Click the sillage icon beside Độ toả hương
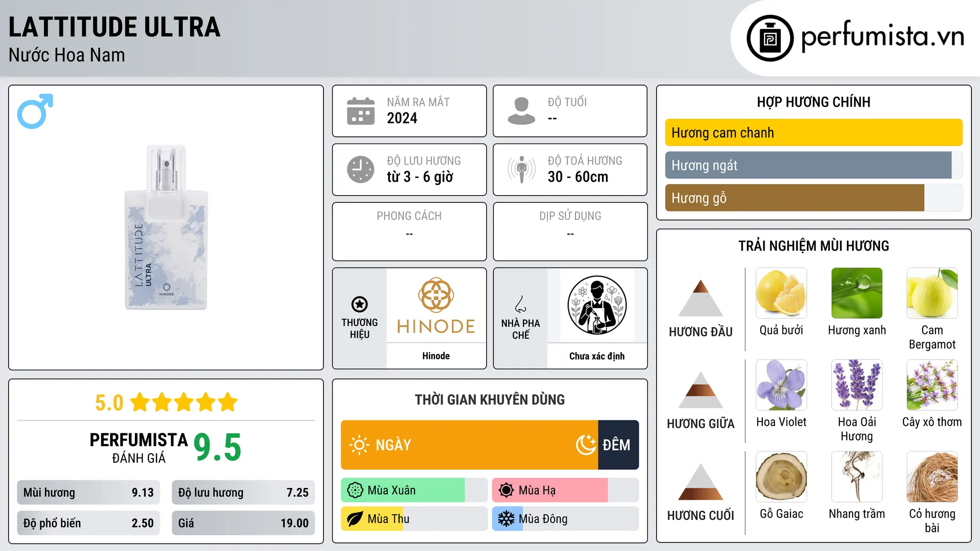 click(x=522, y=169)
